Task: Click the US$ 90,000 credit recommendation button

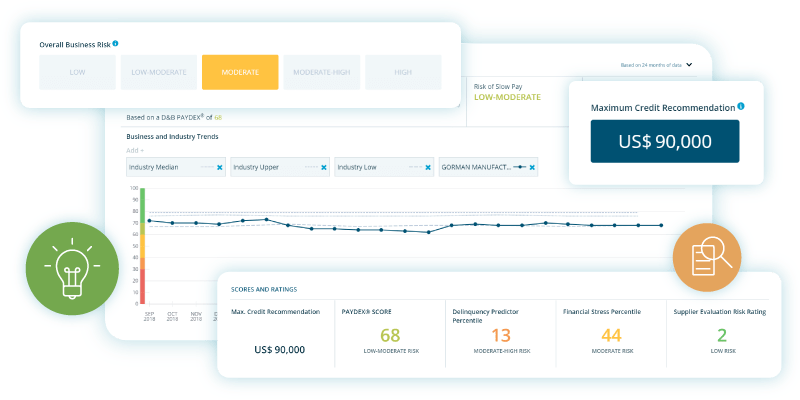Action: [x=664, y=141]
